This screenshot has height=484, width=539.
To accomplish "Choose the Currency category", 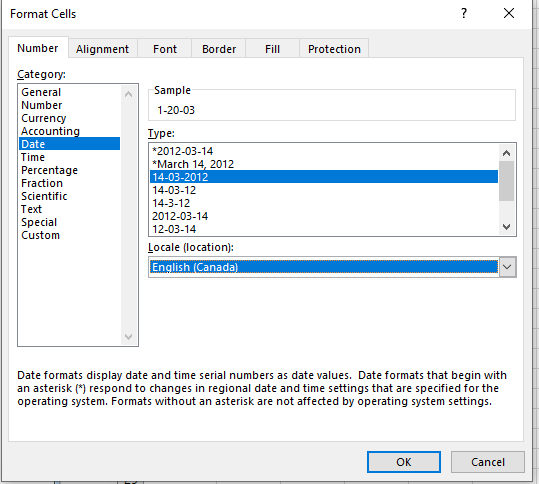I will click(x=44, y=118).
